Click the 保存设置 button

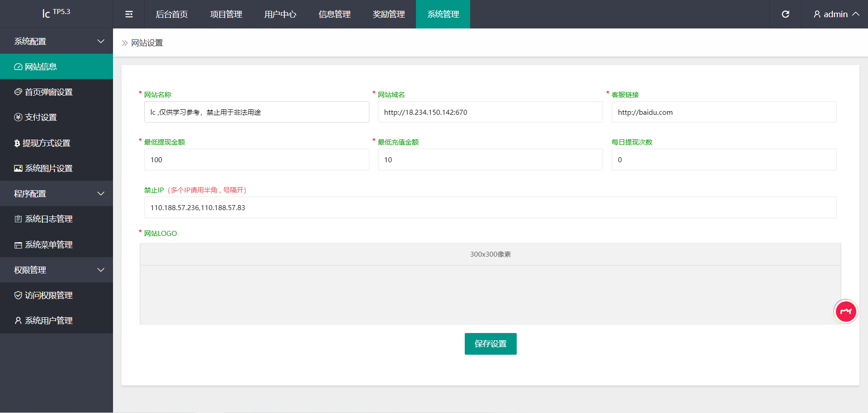[x=491, y=344]
